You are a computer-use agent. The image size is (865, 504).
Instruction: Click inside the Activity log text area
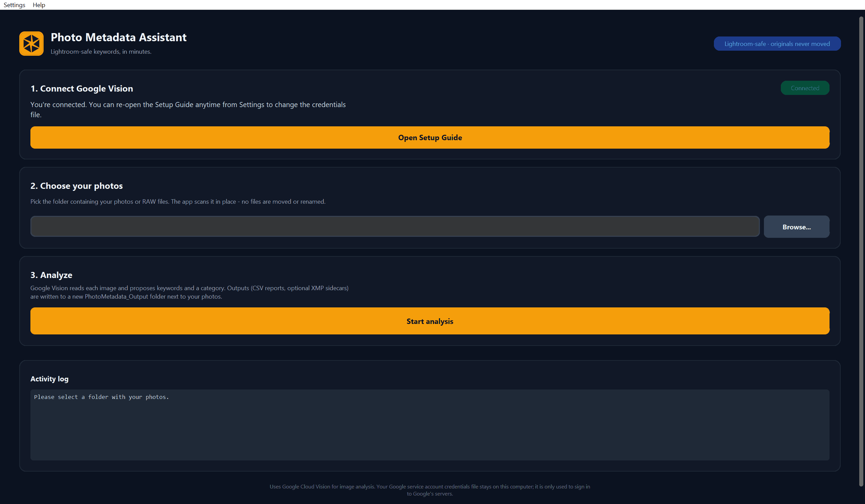pyautogui.click(x=430, y=425)
